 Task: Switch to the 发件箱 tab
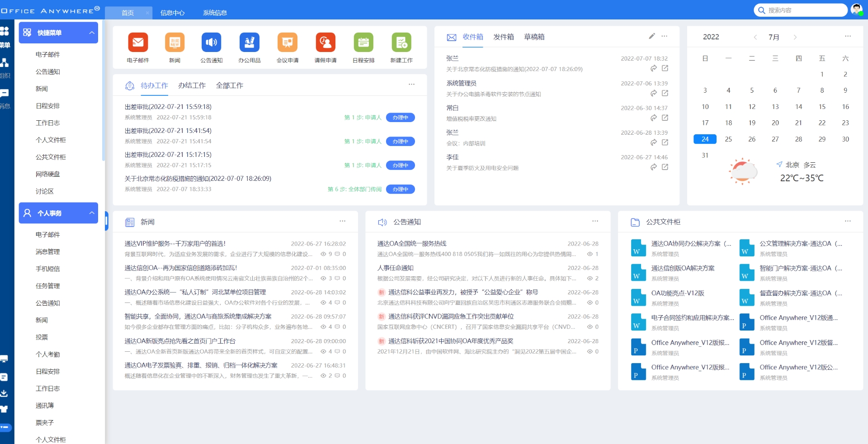tap(503, 37)
